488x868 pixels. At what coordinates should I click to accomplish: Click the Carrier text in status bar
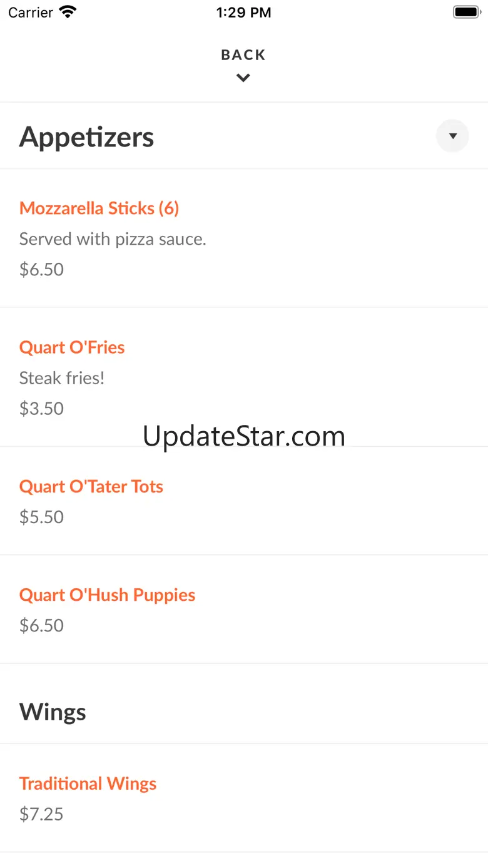[31, 13]
